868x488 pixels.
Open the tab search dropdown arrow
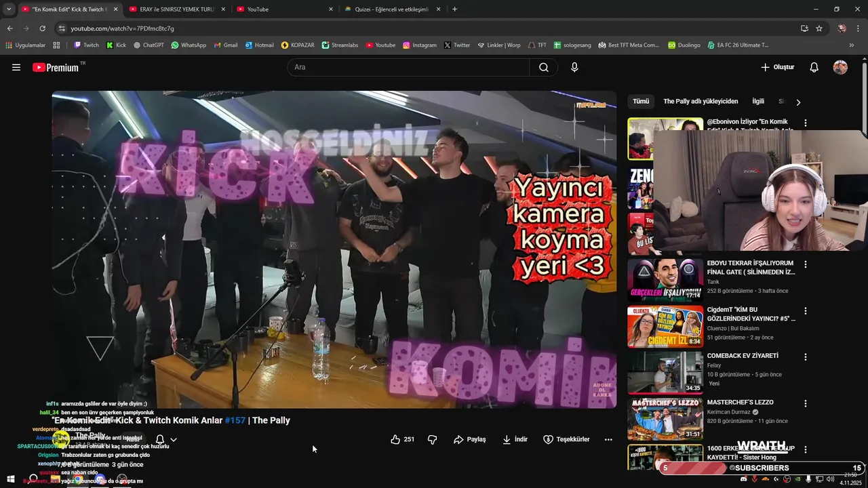9,9
